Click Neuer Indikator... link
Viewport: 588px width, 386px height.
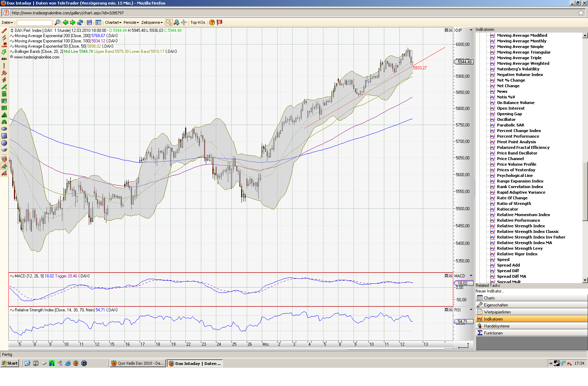click(490, 291)
